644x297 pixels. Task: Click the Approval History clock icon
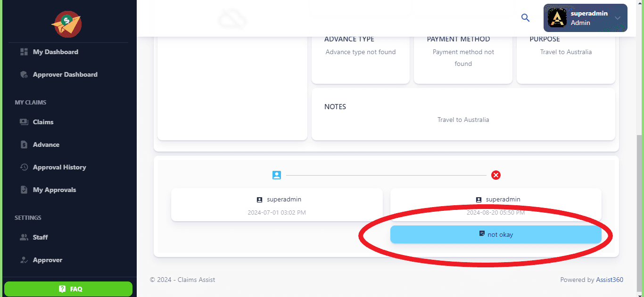point(24,167)
